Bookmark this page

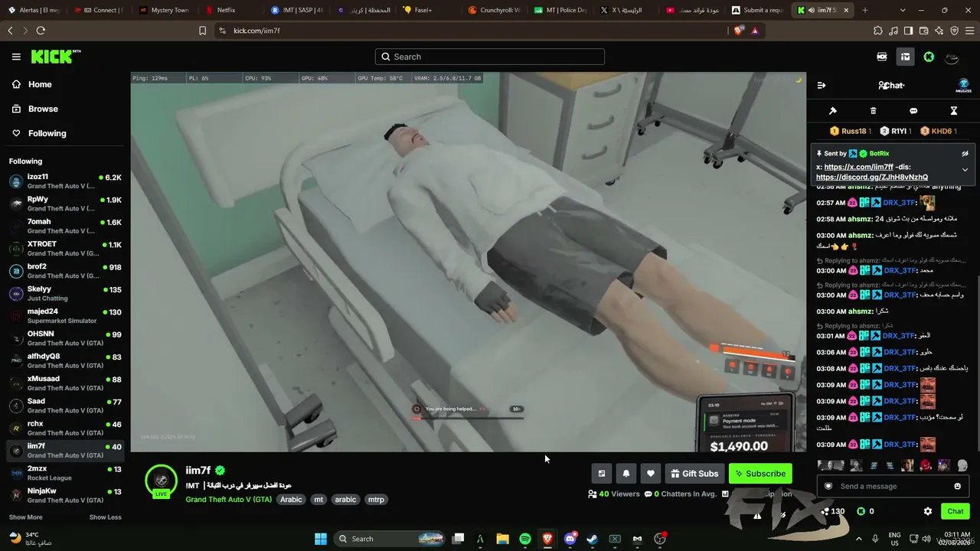[202, 31]
